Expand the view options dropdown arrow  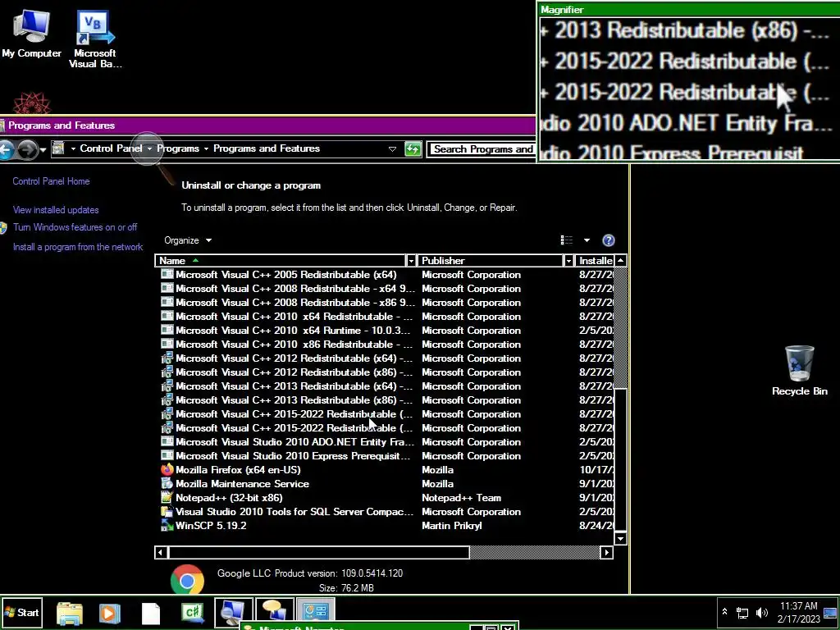tap(587, 240)
